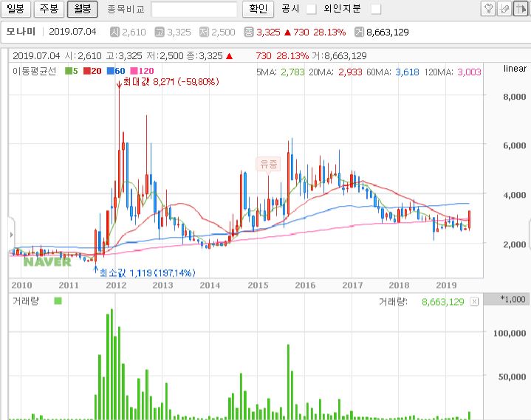Click the 2016 year label on axis
Screen dimensions: 531x420
click(x=305, y=286)
